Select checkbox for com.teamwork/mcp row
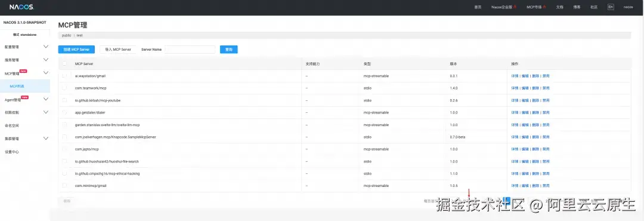644x221 pixels. pyautogui.click(x=64, y=88)
